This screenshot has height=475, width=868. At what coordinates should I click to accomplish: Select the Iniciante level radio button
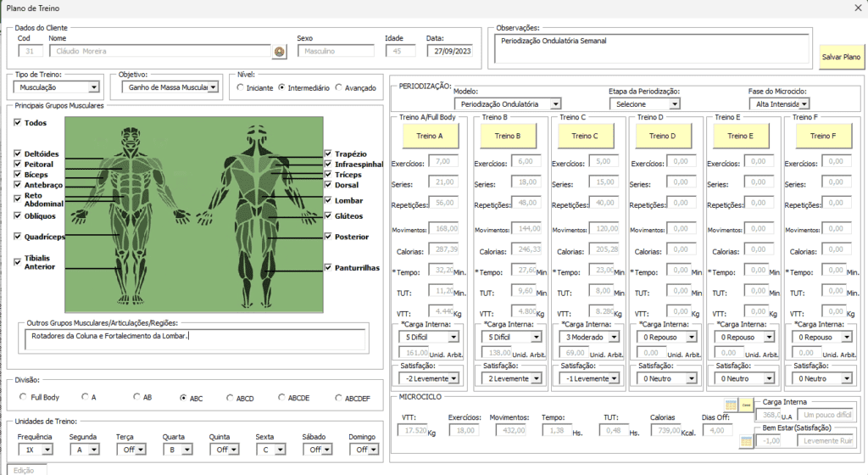[240, 87]
